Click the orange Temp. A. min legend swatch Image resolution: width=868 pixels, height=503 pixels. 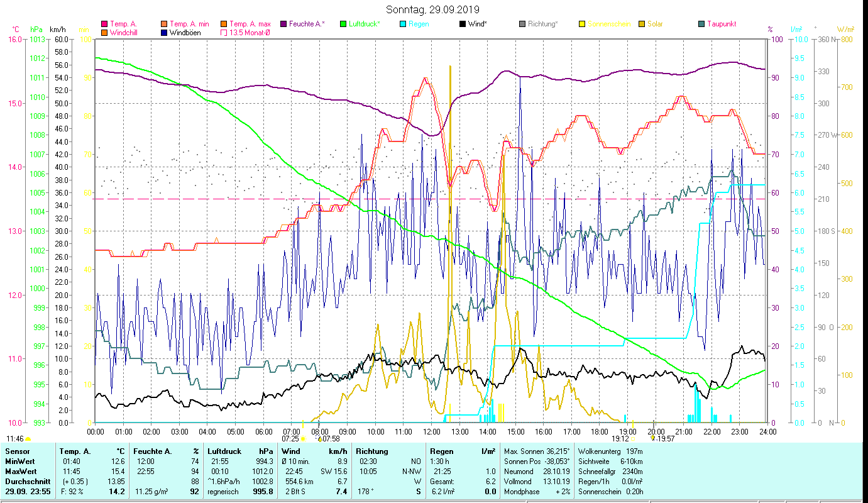coord(164,24)
